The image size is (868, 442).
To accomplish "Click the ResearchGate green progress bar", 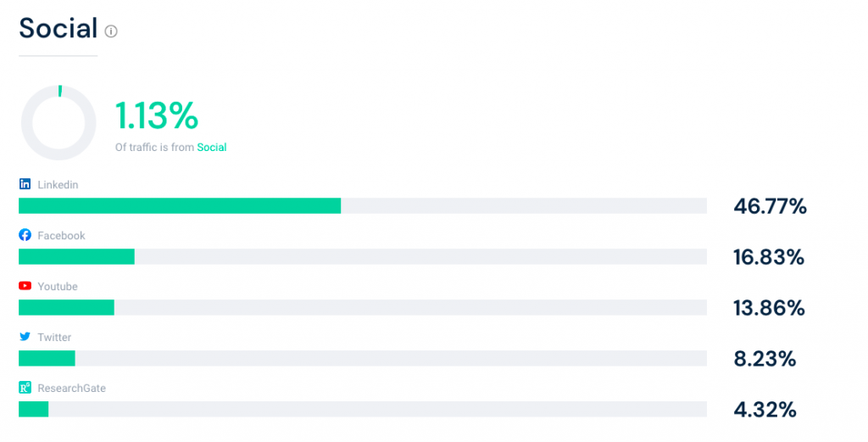I will point(34,409).
